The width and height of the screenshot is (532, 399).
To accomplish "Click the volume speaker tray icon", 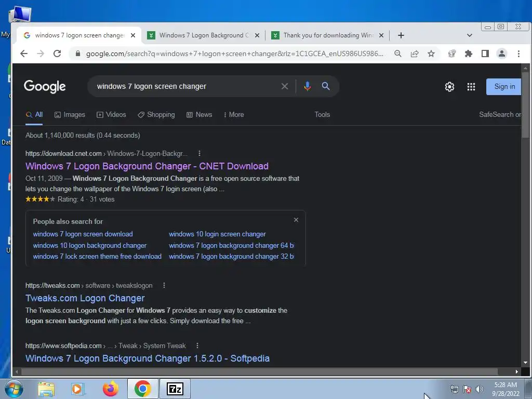I will click(x=479, y=389).
